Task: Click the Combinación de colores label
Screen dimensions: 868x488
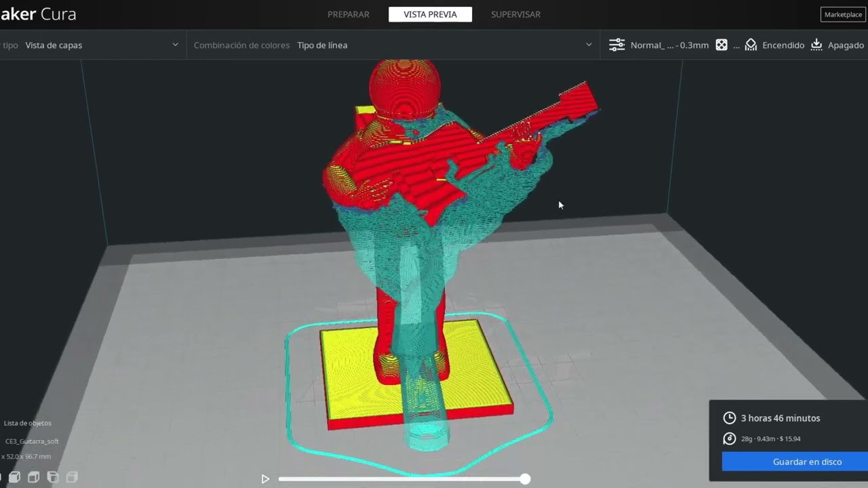Action: (x=241, y=45)
